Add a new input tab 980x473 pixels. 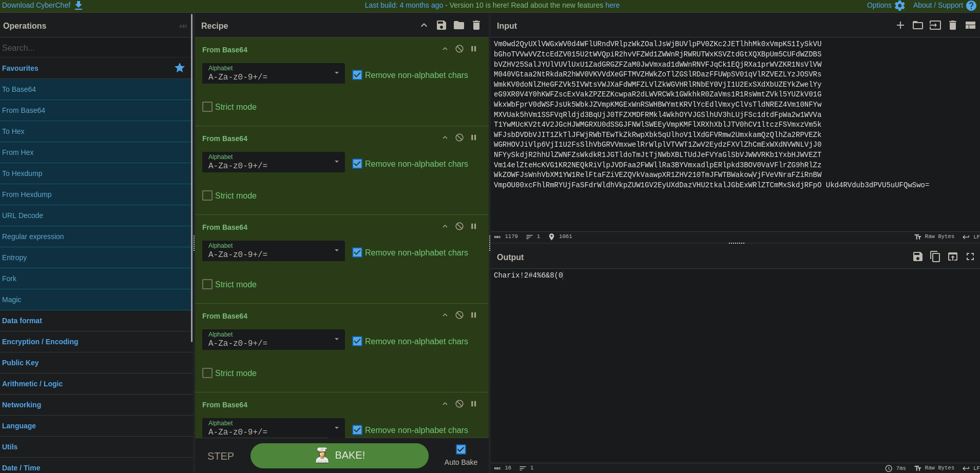click(900, 25)
